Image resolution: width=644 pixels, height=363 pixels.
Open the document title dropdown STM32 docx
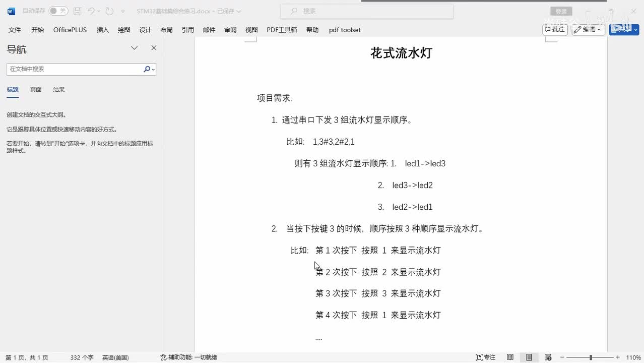188,11
